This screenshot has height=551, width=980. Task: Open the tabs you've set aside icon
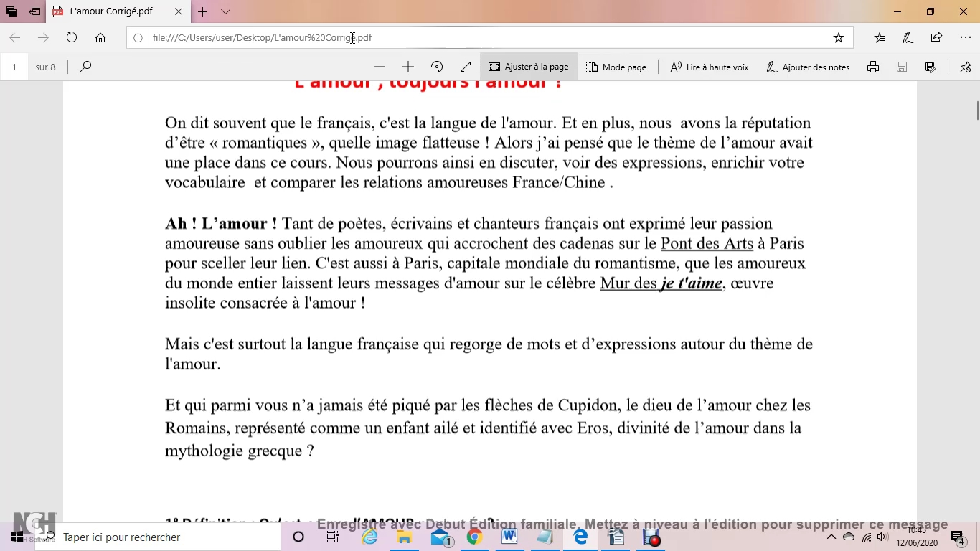click(x=11, y=11)
